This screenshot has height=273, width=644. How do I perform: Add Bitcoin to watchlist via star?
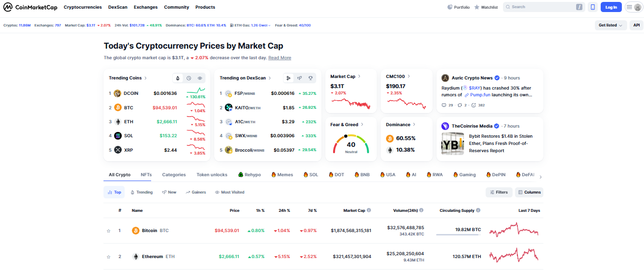tap(109, 231)
